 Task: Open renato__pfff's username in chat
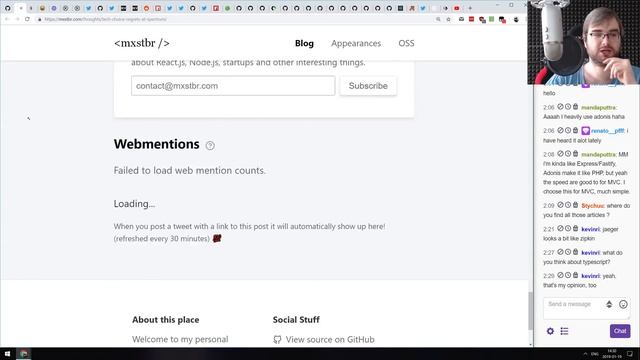point(607,131)
